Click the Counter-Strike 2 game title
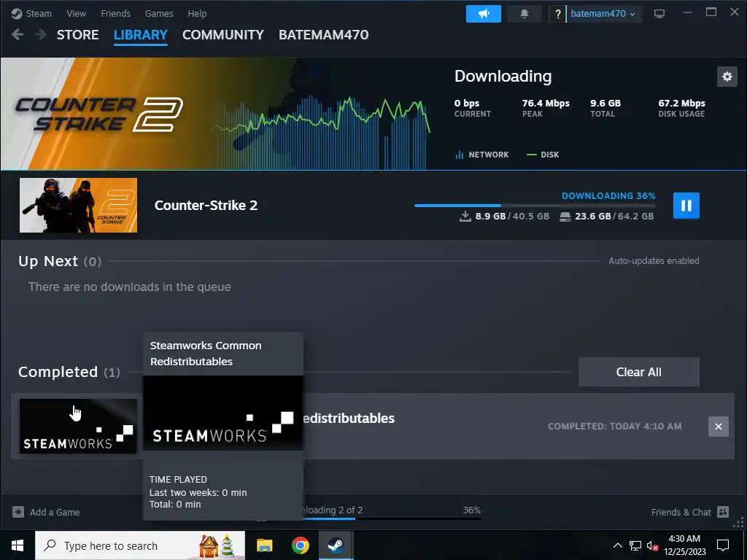 206,205
